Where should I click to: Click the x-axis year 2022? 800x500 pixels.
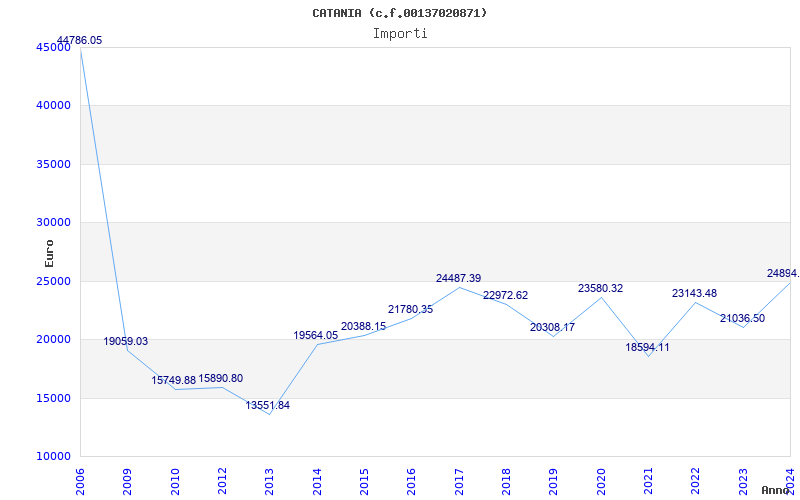(696, 481)
